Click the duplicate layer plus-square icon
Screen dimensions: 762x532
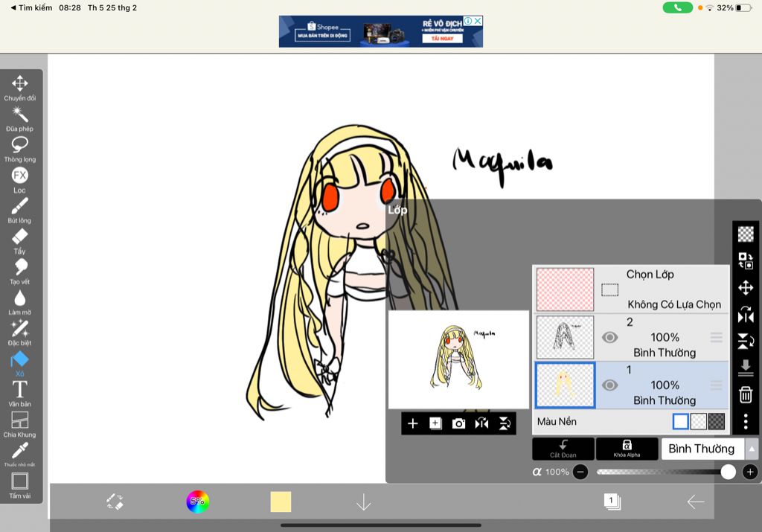(x=435, y=423)
